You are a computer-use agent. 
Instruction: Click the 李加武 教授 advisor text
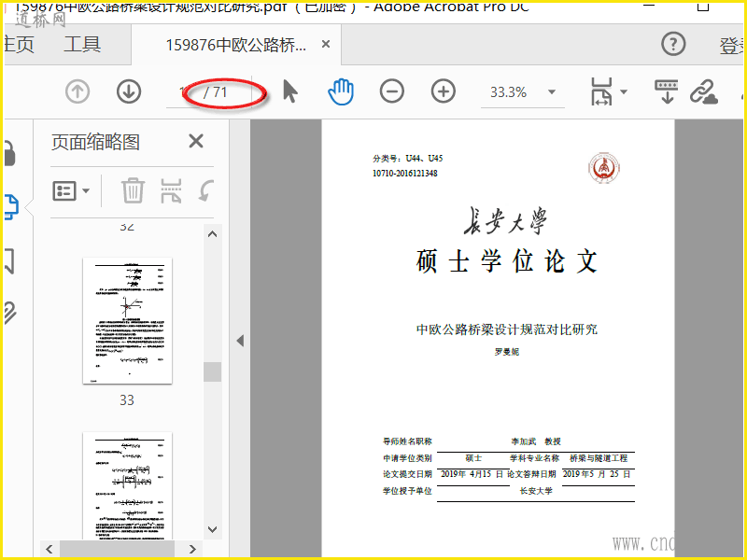point(536,441)
